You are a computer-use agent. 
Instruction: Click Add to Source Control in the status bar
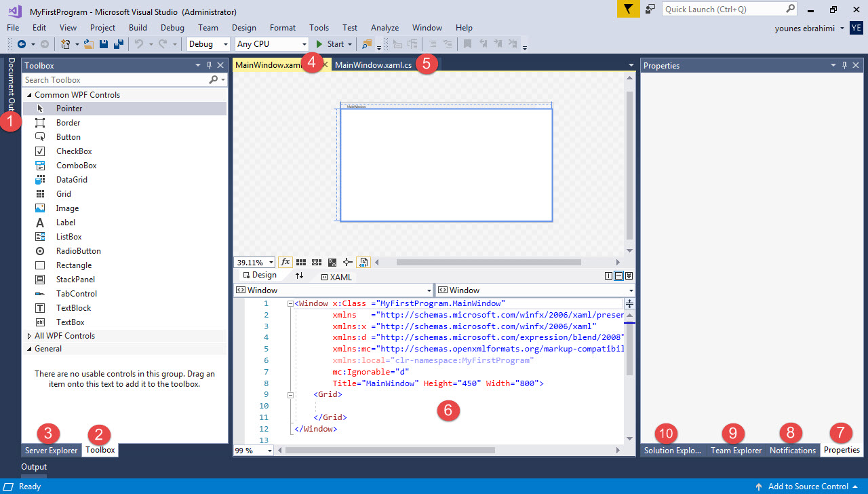(x=808, y=486)
